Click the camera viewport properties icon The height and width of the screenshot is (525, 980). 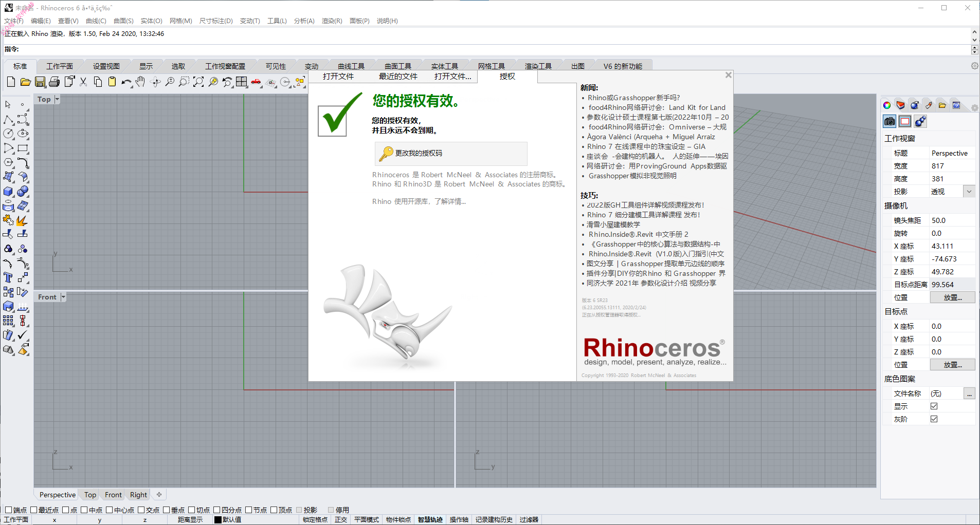(890, 121)
